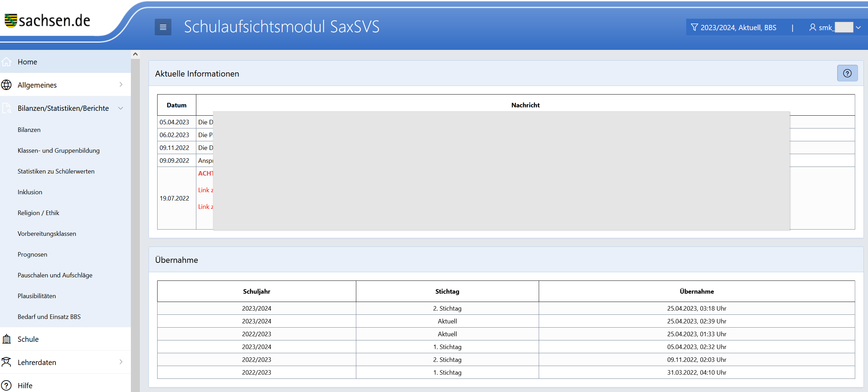Collapse Bilanzen/Statistiken/Berichte section chevron
The image size is (868, 392).
[x=121, y=108]
